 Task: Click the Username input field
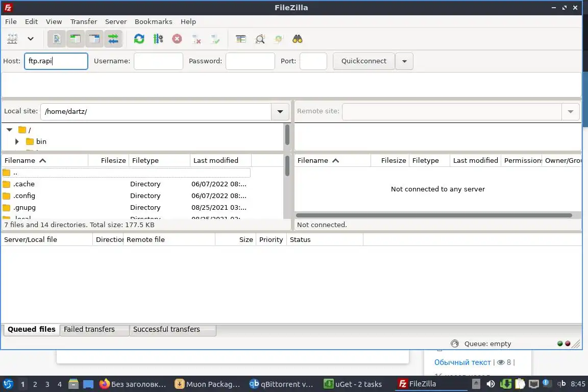tap(158, 61)
